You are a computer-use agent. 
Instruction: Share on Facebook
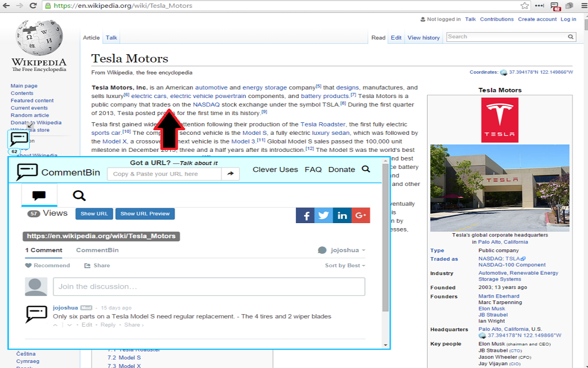pos(305,215)
